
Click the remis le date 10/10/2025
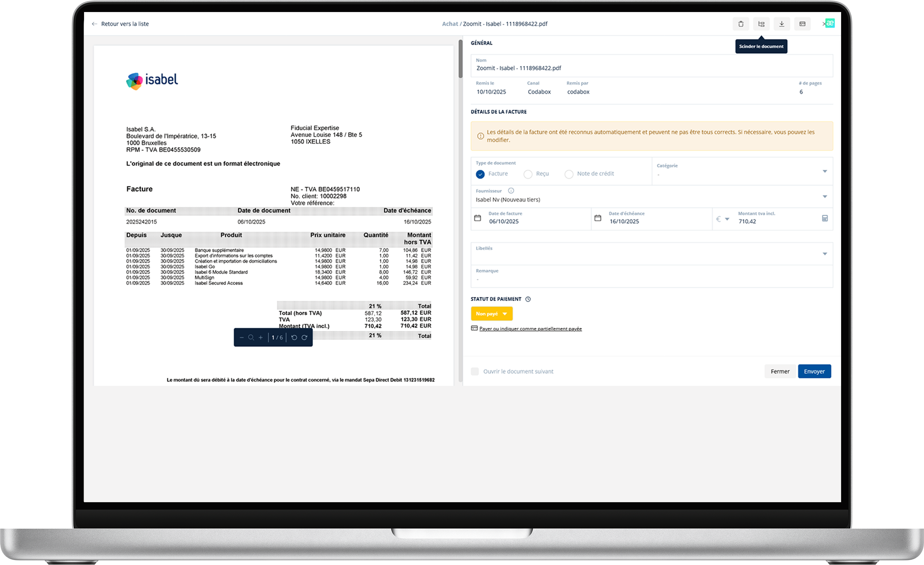point(491,92)
